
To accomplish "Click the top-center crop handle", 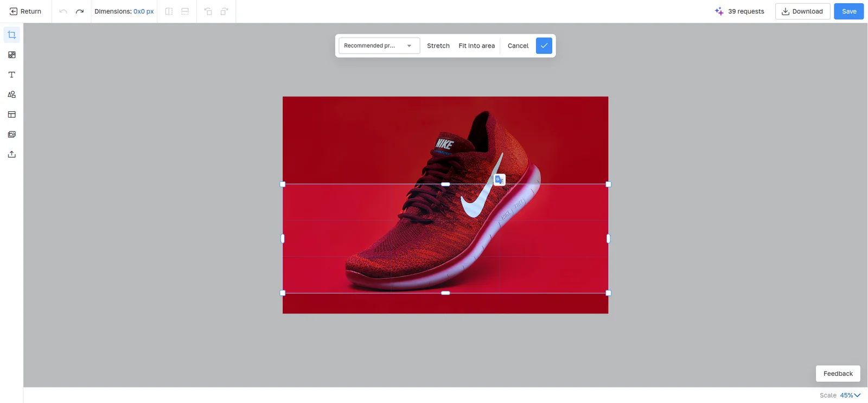I will tap(445, 184).
